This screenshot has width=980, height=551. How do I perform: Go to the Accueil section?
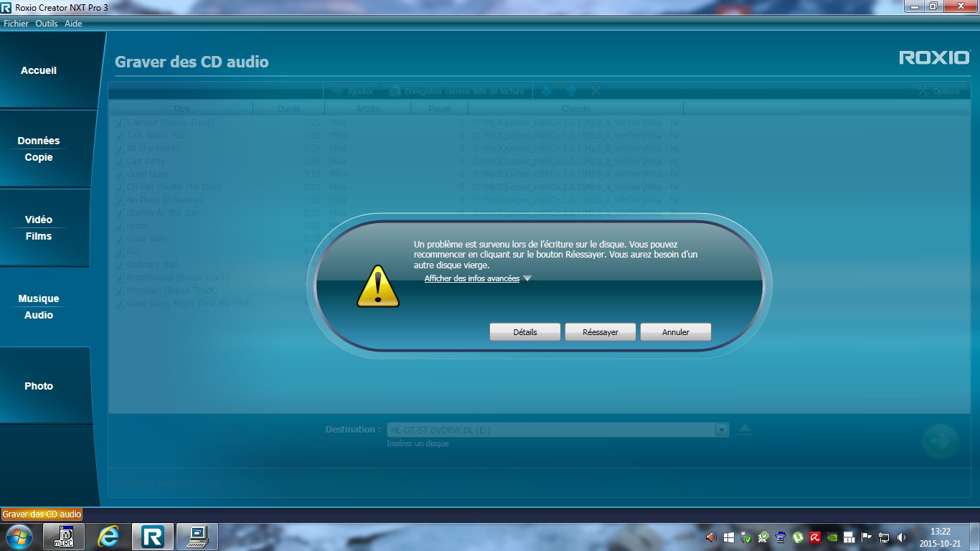point(39,70)
